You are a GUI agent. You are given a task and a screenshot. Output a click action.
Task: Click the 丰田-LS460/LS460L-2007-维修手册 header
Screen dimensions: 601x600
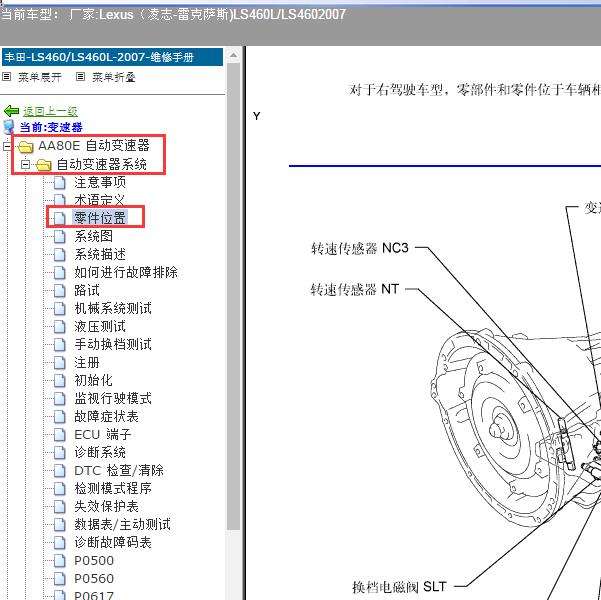click(x=112, y=57)
